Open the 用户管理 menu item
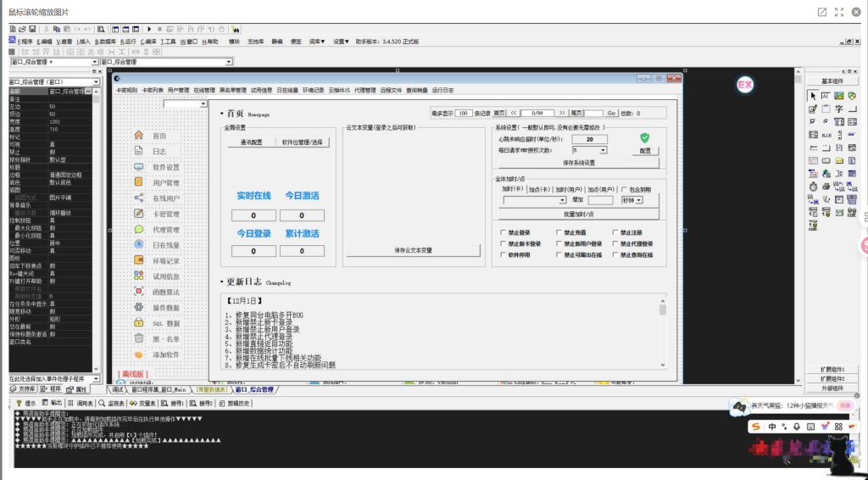 coord(179,90)
